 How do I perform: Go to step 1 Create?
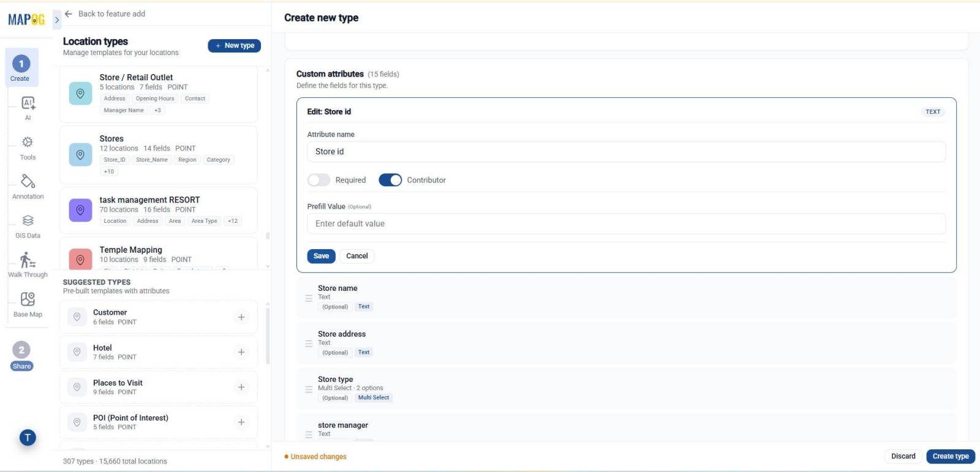pos(21,67)
